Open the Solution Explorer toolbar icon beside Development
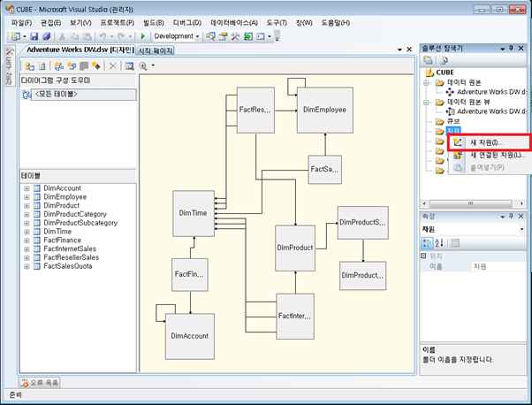Viewport: 532px width, 405px height. pyautogui.click(x=210, y=36)
